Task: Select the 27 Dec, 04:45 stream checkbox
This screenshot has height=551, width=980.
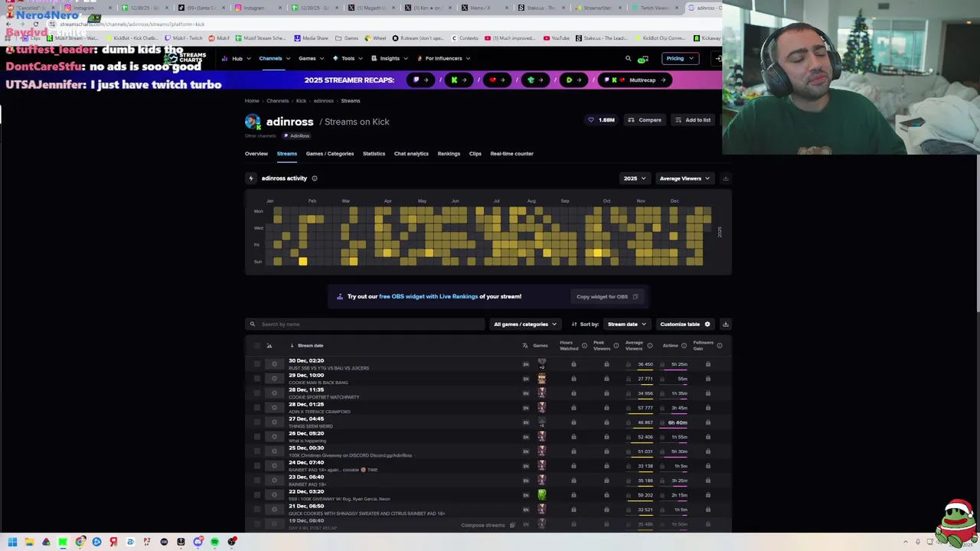Action: pyautogui.click(x=256, y=422)
